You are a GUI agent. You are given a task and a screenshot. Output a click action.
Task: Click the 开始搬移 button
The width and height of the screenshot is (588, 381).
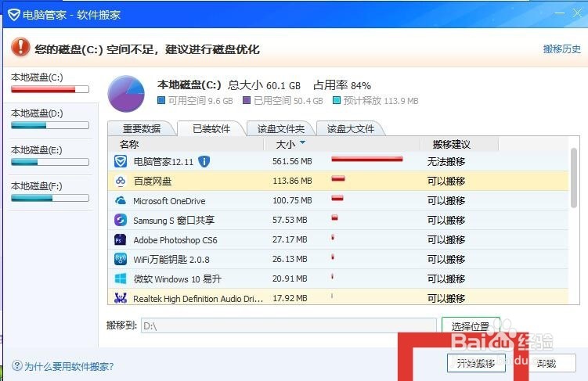[476, 363]
